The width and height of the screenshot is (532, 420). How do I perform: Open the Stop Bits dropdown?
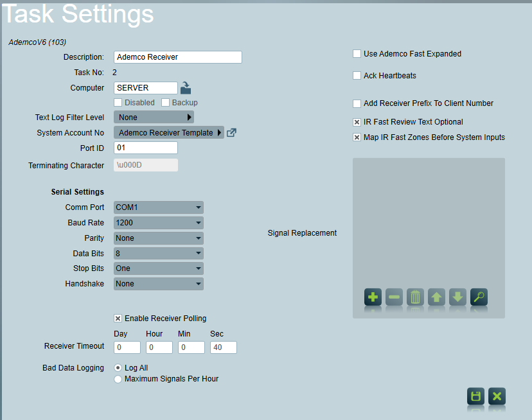(x=159, y=268)
